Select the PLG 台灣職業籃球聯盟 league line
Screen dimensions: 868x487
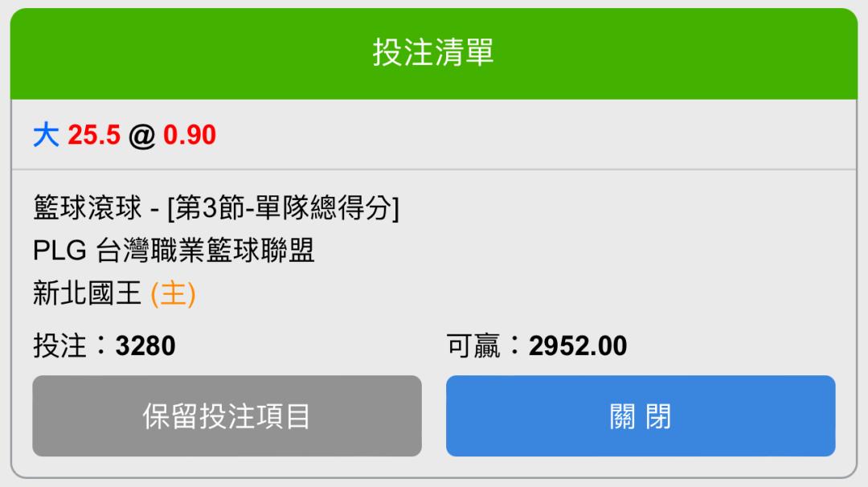click(174, 251)
